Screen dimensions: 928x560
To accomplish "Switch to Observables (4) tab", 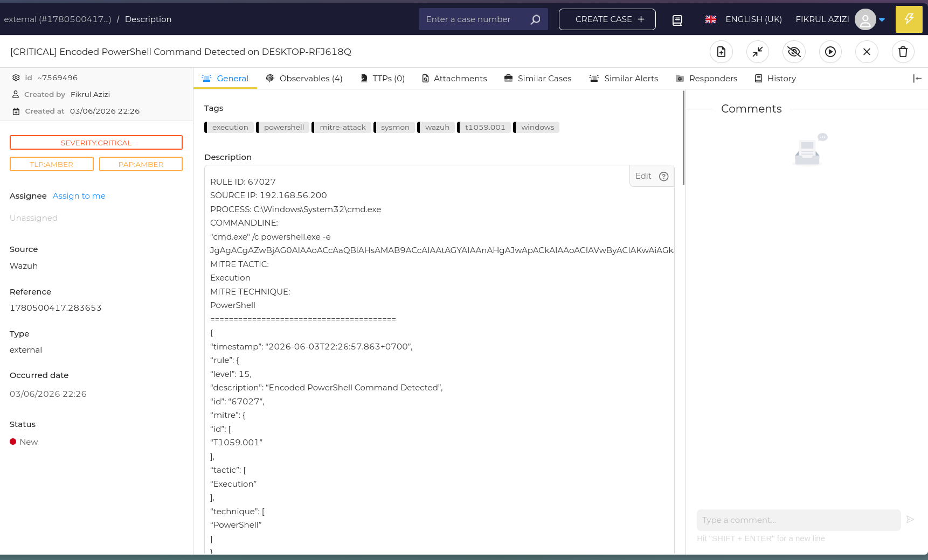I will pyautogui.click(x=304, y=79).
